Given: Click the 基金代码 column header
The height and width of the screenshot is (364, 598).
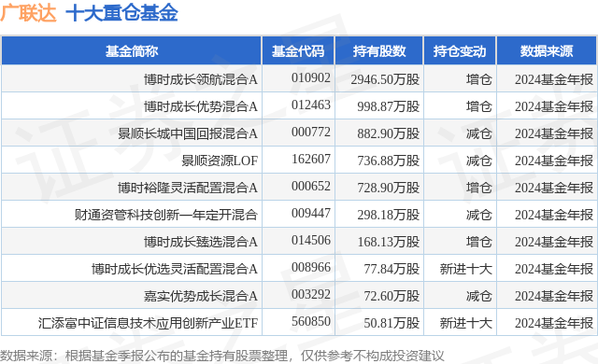Looking at the screenshot, I should (298, 51).
